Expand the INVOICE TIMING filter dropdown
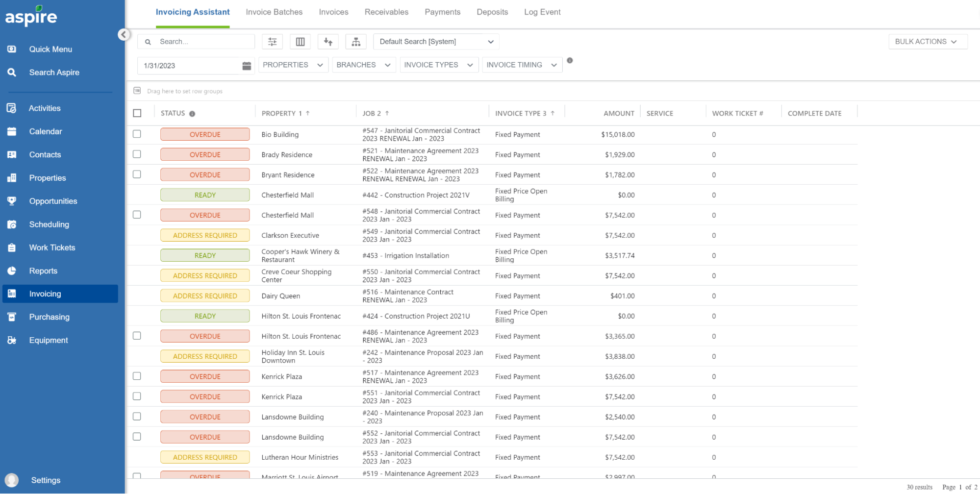The width and height of the screenshot is (980, 494). coord(522,65)
